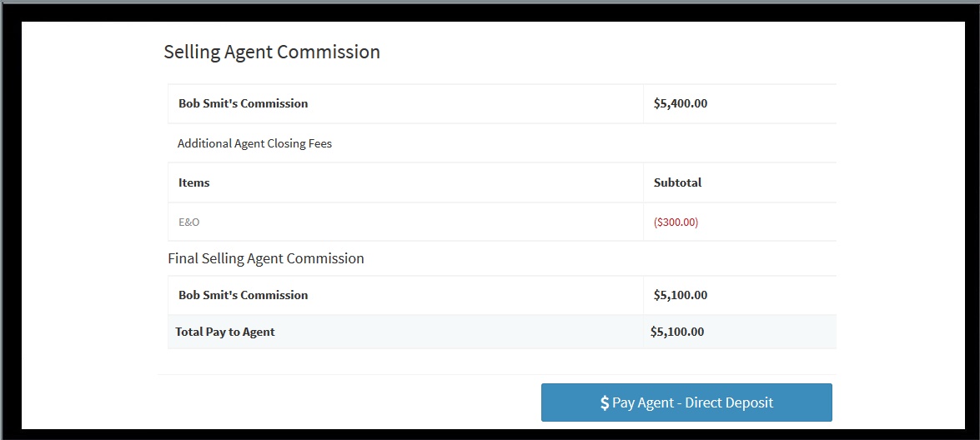This screenshot has height=440, width=980.
Task: Select the Total Pay to Agent label
Action: coord(225,332)
